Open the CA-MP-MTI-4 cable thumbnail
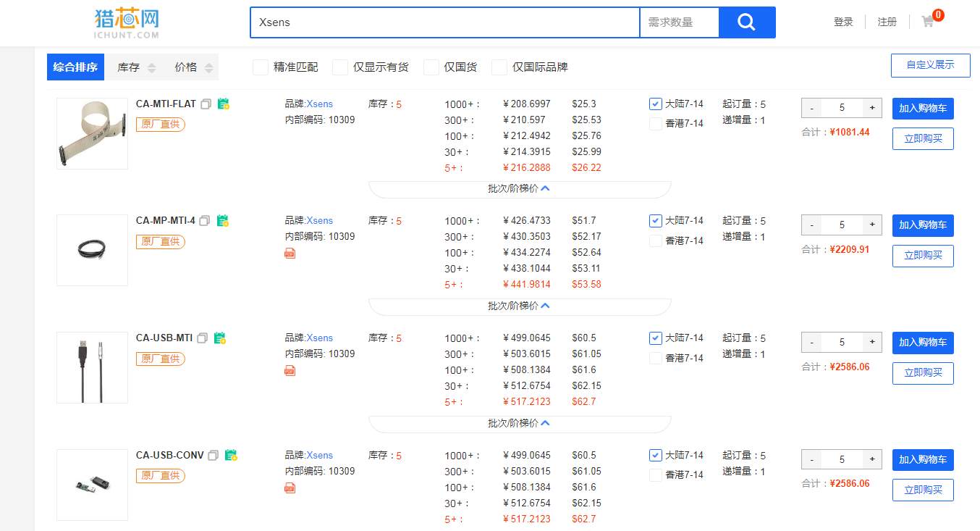 pyautogui.click(x=93, y=251)
